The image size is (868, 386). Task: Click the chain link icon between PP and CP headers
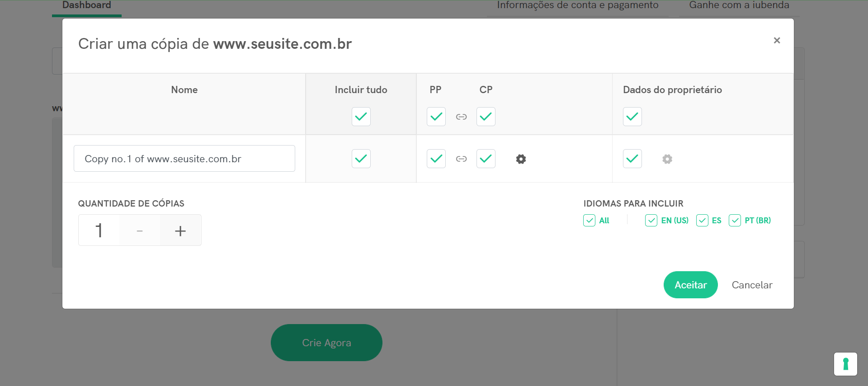(462, 117)
